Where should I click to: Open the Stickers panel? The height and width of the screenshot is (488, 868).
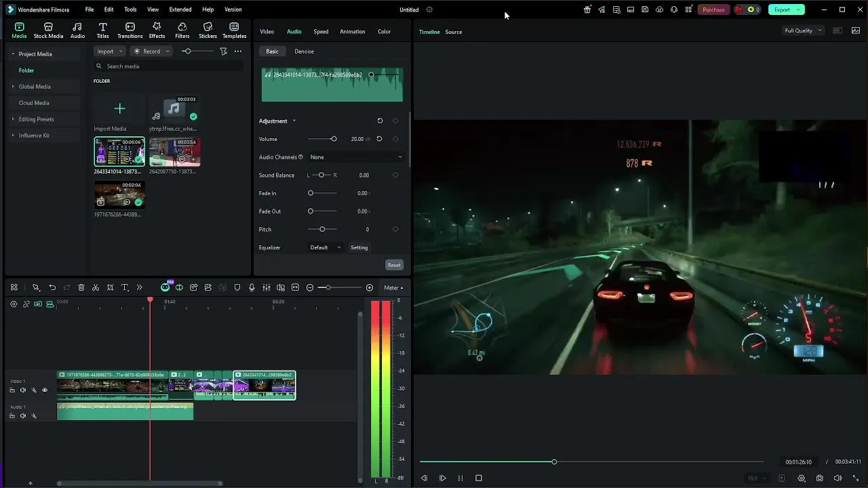pyautogui.click(x=208, y=30)
